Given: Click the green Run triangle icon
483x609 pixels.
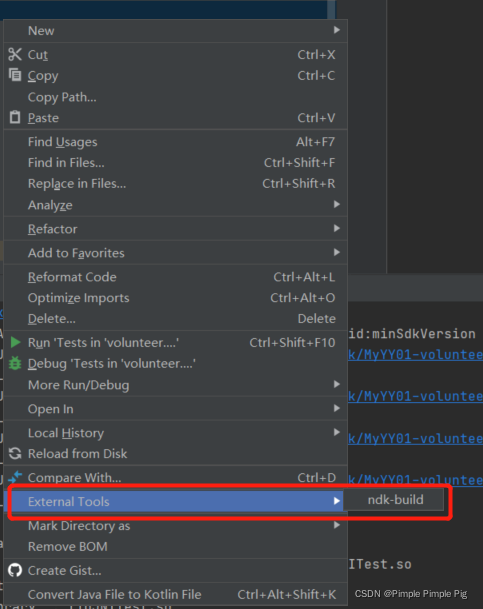Looking at the screenshot, I should [15, 342].
